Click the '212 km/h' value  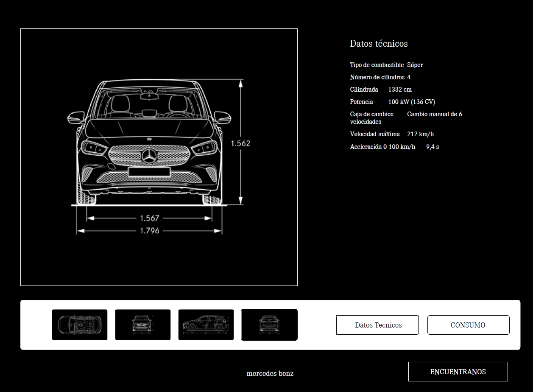point(420,134)
